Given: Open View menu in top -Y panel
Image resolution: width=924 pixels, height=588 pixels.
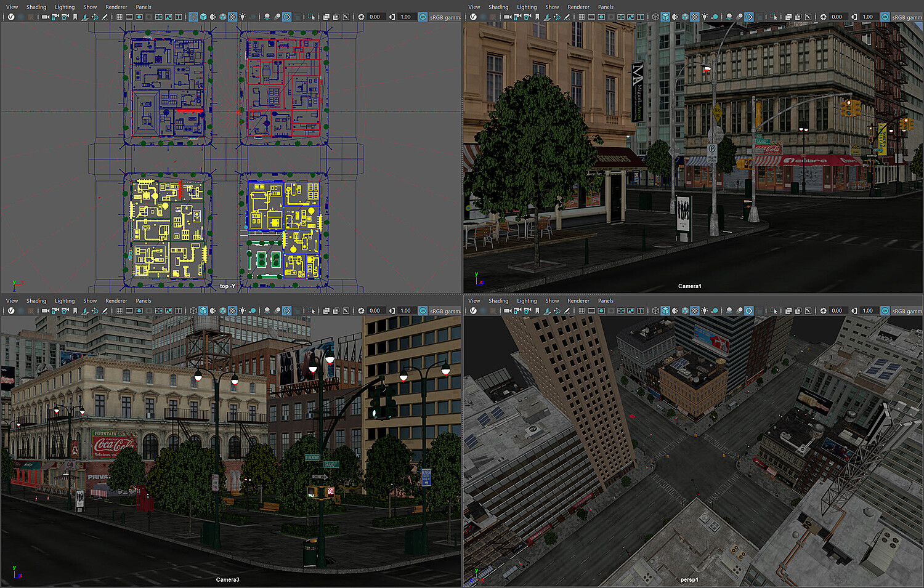Looking at the screenshot, I should 12,7.
